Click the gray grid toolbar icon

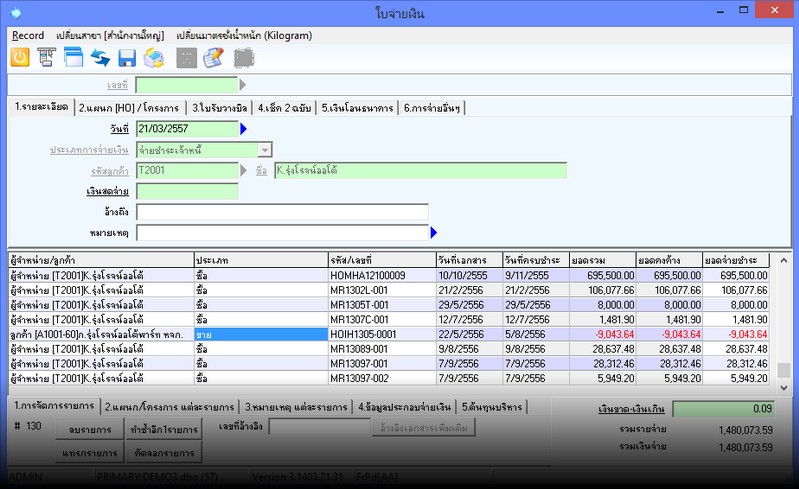[186, 58]
